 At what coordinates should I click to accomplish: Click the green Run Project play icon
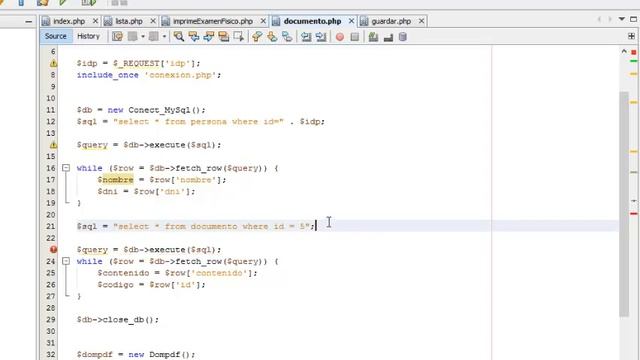click(62, 2)
